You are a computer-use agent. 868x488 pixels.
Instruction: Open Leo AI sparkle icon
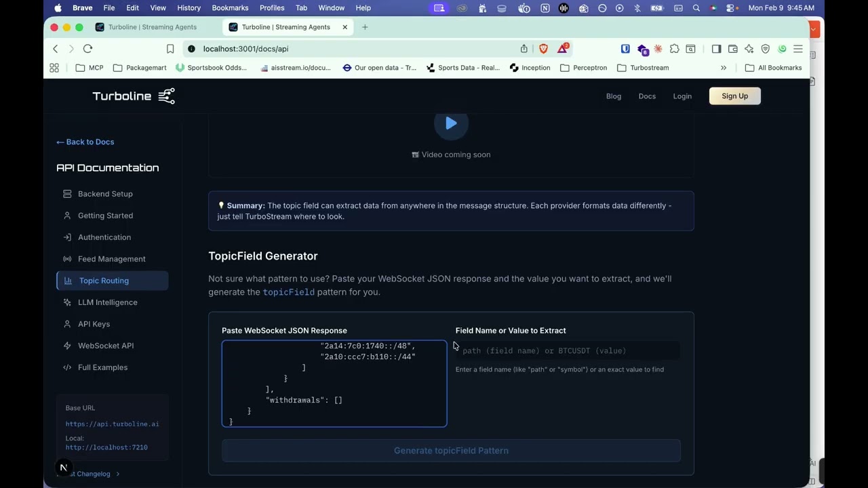(749, 49)
